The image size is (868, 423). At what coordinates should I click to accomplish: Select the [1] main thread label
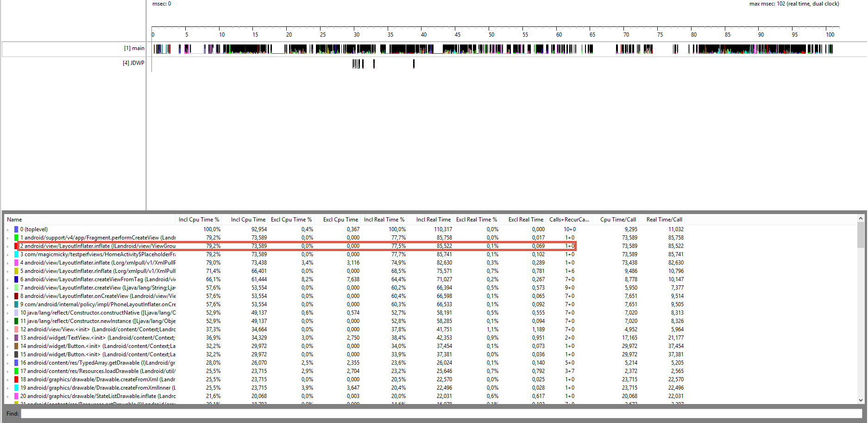134,48
